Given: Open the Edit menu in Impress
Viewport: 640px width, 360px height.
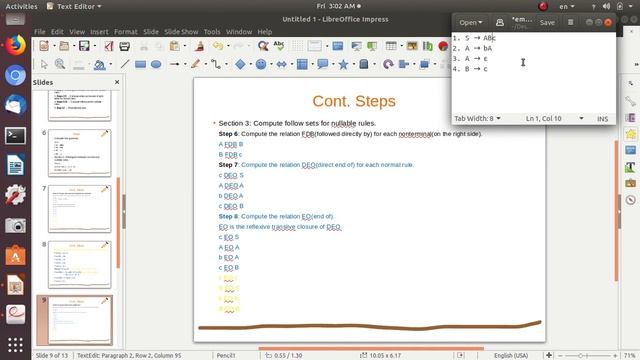Looking at the screenshot, I should coord(57,31).
